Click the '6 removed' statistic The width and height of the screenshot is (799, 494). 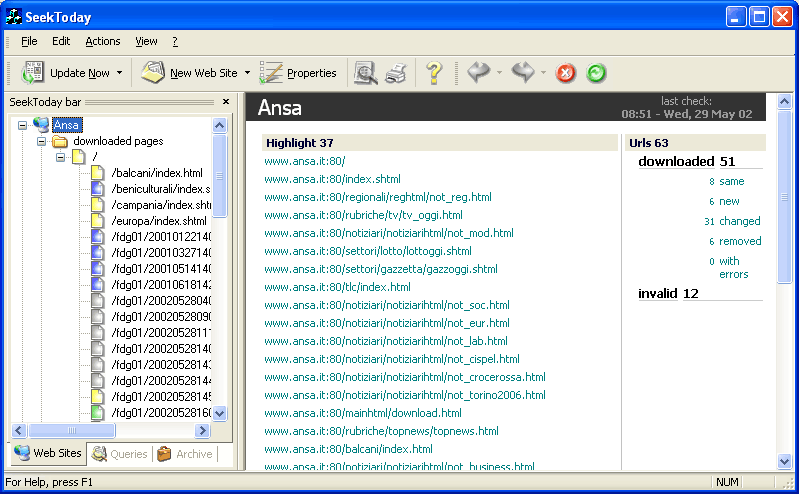tap(735, 241)
